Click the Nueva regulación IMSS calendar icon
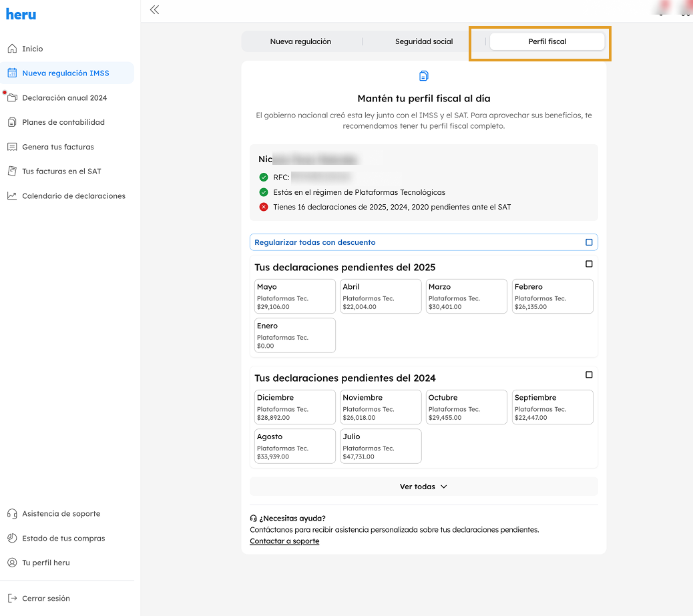Screen dimensions: 693x616 13,73
